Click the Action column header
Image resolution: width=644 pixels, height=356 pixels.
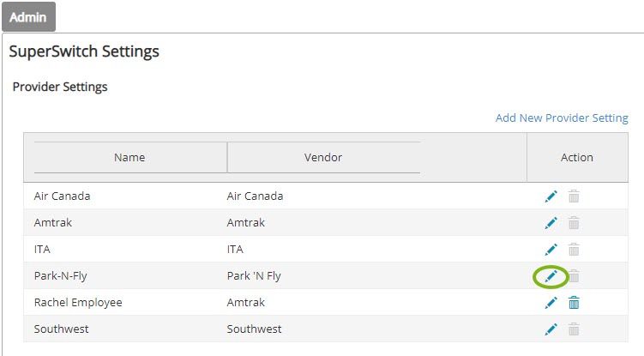[577, 158]
